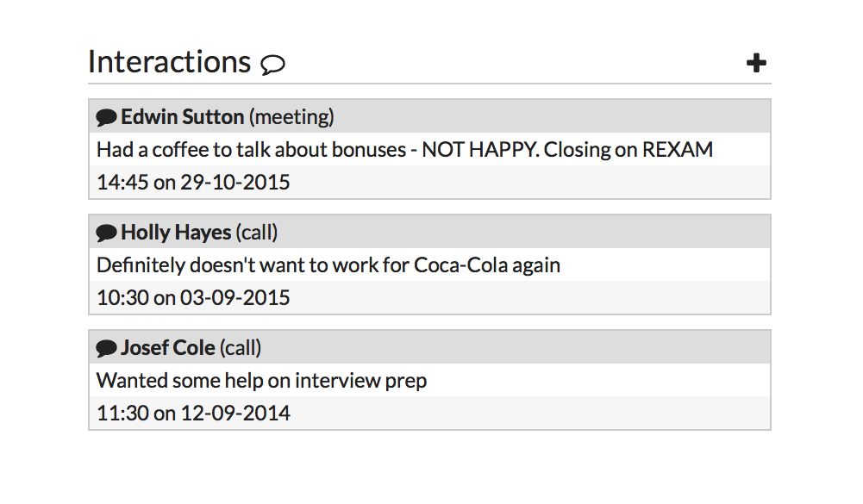Screen dimensions: 863x504
Task: Click the speech bubble beside Interactions heading
Action: pos(272,65)
